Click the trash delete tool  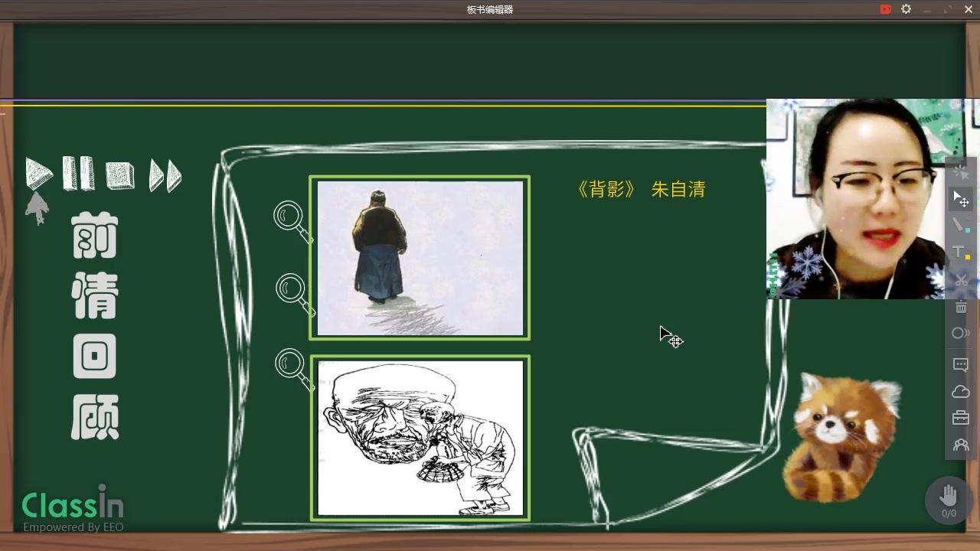point(961,307)
